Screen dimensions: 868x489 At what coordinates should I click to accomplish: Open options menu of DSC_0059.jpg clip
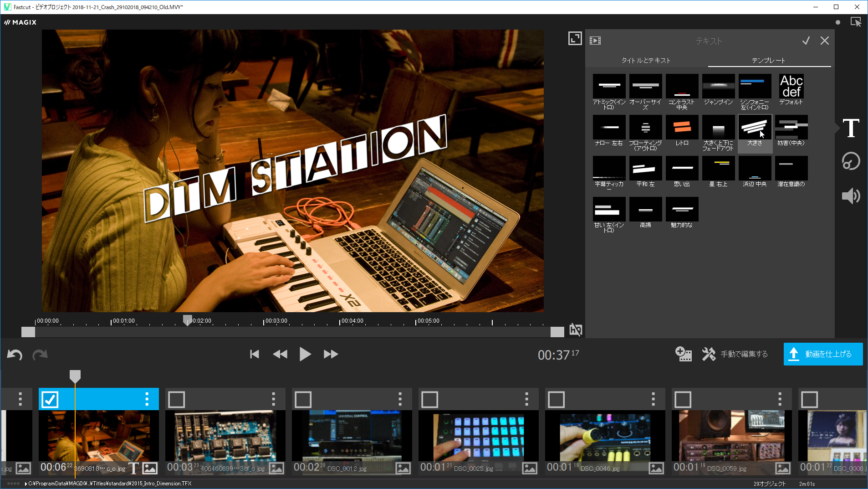(x=780, y=399)
